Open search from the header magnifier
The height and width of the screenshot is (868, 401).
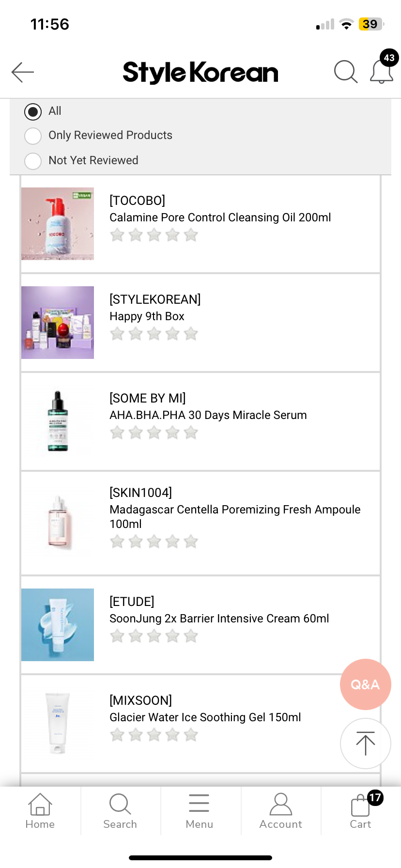tap(345, 72)
